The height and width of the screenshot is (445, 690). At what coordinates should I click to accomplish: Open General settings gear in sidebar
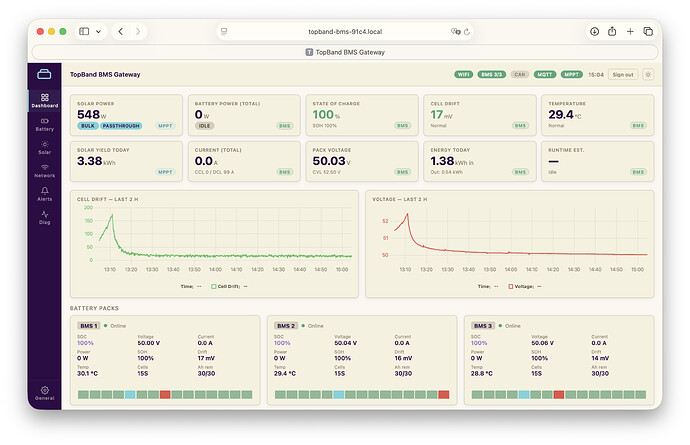click(44, 393)
